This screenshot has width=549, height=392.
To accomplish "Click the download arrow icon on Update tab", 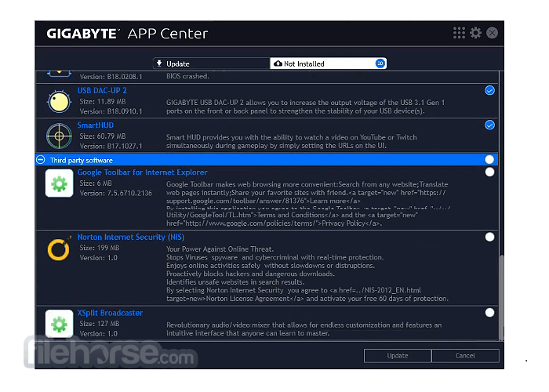I will pos(159,64).
